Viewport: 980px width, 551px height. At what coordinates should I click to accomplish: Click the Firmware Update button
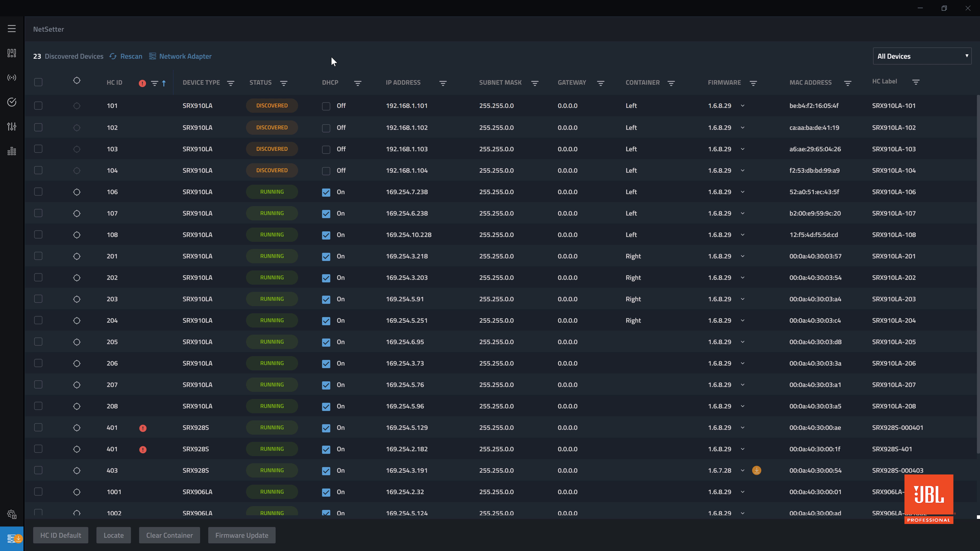(x=242, y=535)
